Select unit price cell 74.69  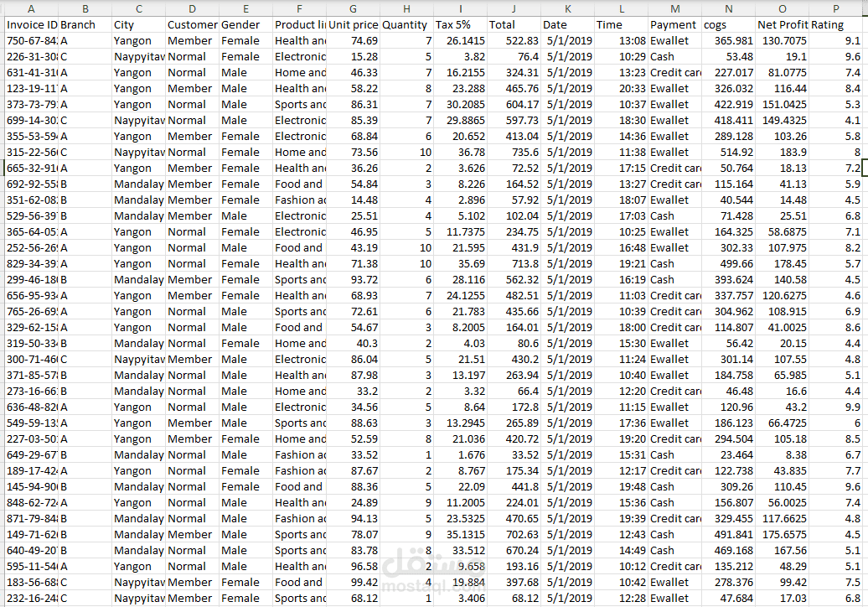[353, 41]
